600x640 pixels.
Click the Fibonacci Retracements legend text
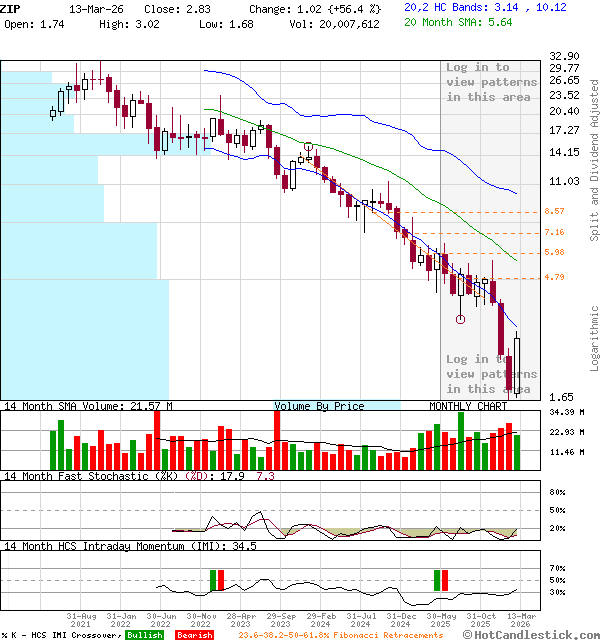tap(333, 635)
